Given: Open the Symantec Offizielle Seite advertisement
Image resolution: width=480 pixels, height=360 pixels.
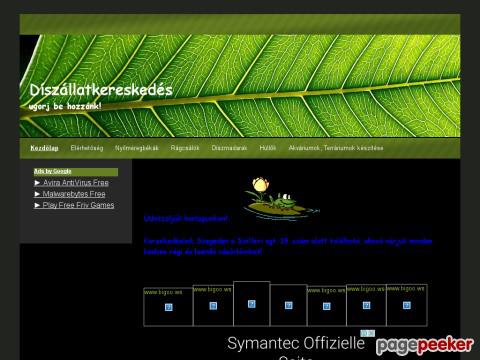Looking at the screenshot, I should 296,347.
